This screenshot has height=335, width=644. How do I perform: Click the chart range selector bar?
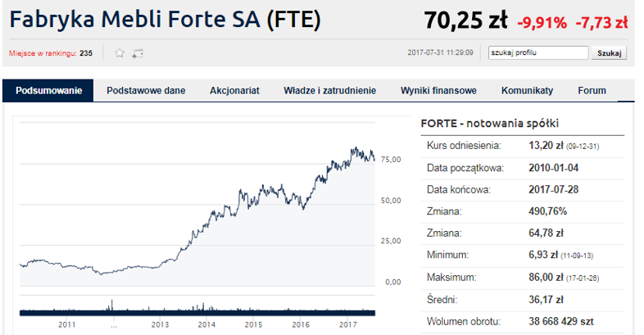click(197, 311)
